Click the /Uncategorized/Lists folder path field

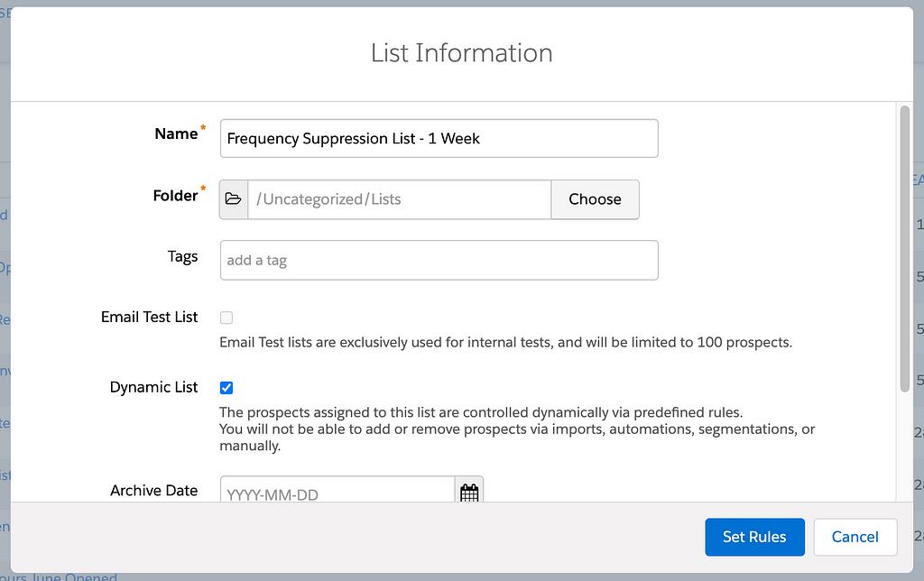[x=399, y=199]
